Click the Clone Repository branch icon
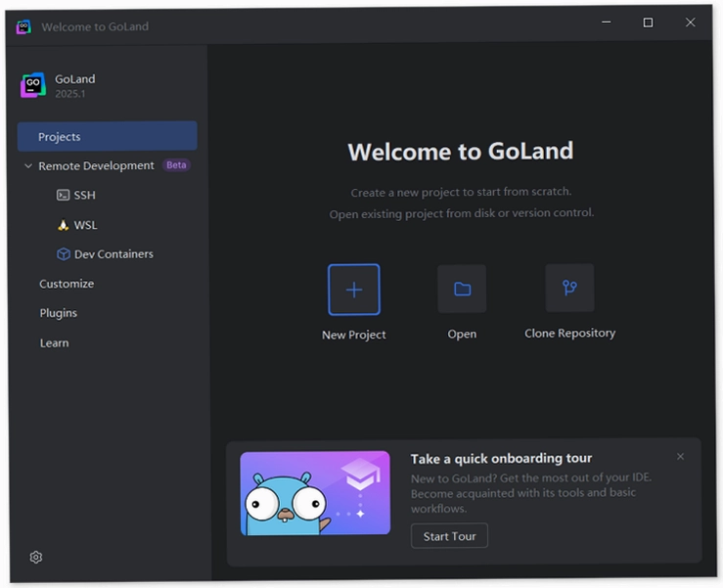 pos(569,288)
